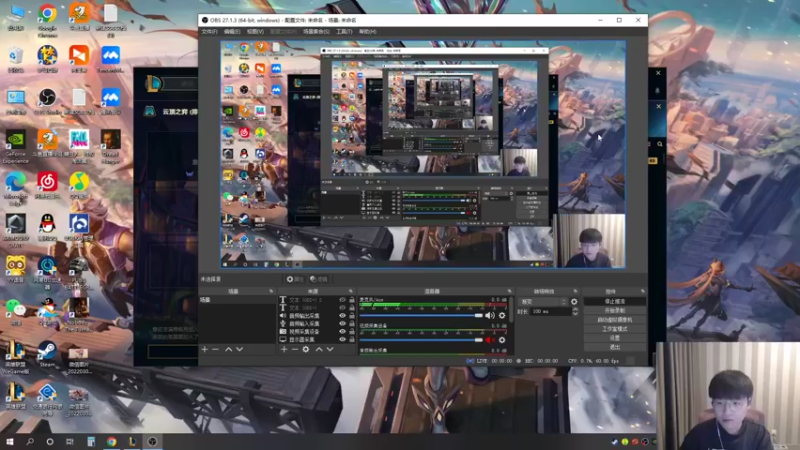This screenshot has height=450, width=800.
Task: Switch to League client on taskbar
Action: click(132, 441)
